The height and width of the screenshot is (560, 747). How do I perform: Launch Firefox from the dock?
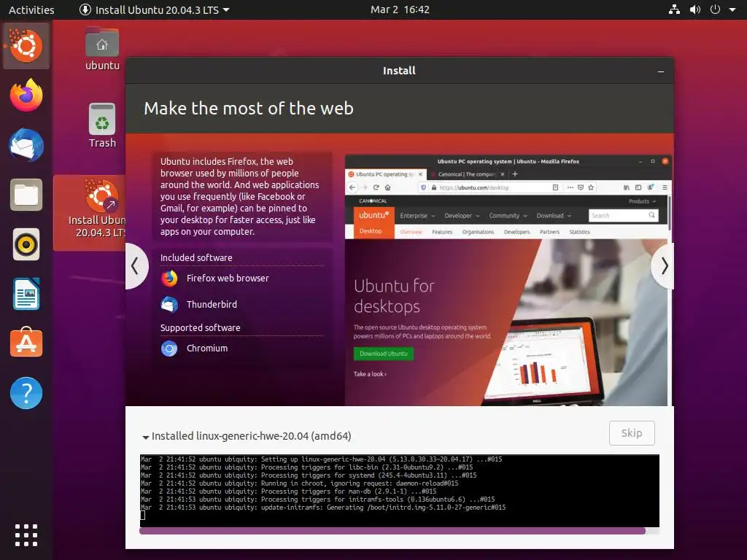click(x=26, y=96)
